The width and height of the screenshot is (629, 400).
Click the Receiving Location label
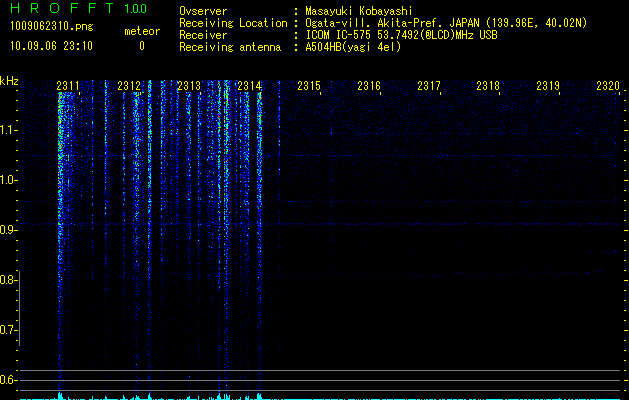[x=233, y=23]
